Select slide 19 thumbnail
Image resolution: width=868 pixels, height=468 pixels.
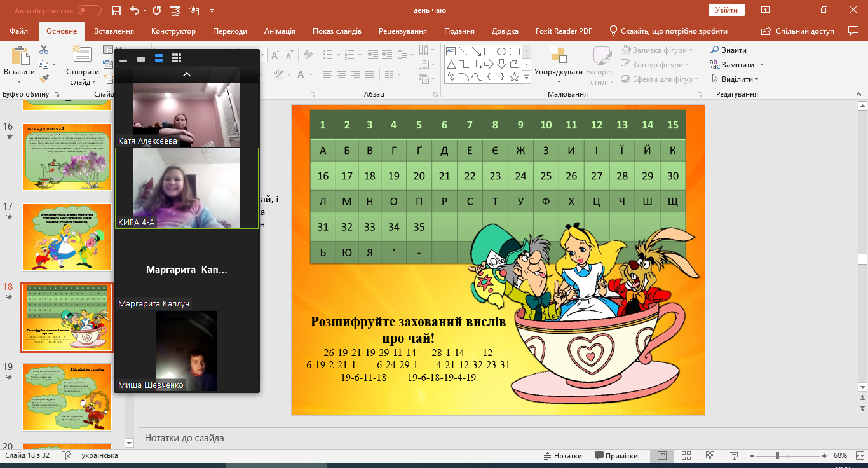(67, 397)
